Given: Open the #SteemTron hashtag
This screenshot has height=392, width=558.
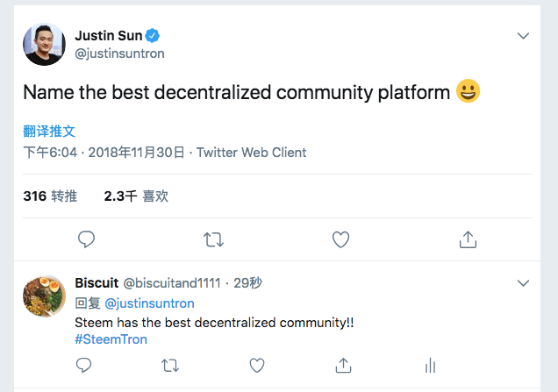Looking at the screenshot, I should (x=111, y=339).
